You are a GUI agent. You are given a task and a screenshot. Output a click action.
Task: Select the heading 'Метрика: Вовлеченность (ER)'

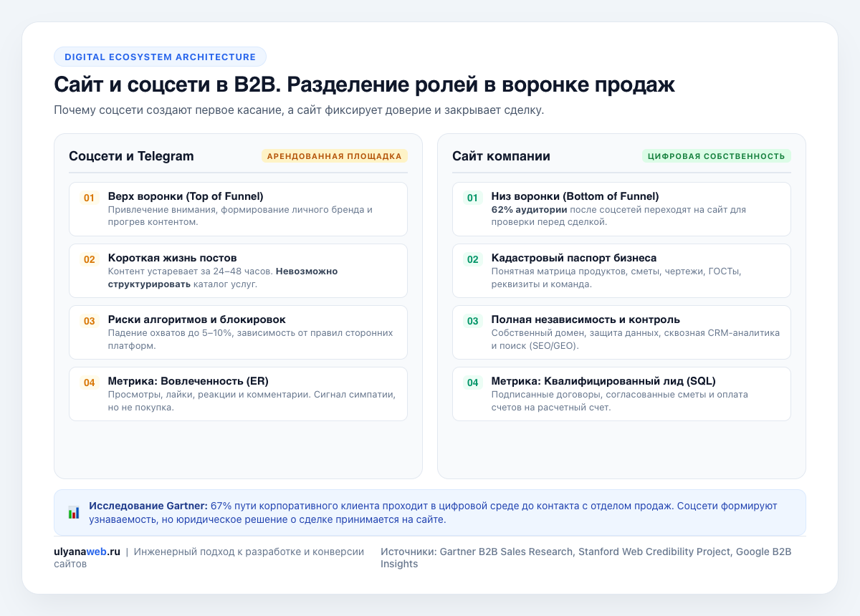pyautogui.click(x=188, y=381)
